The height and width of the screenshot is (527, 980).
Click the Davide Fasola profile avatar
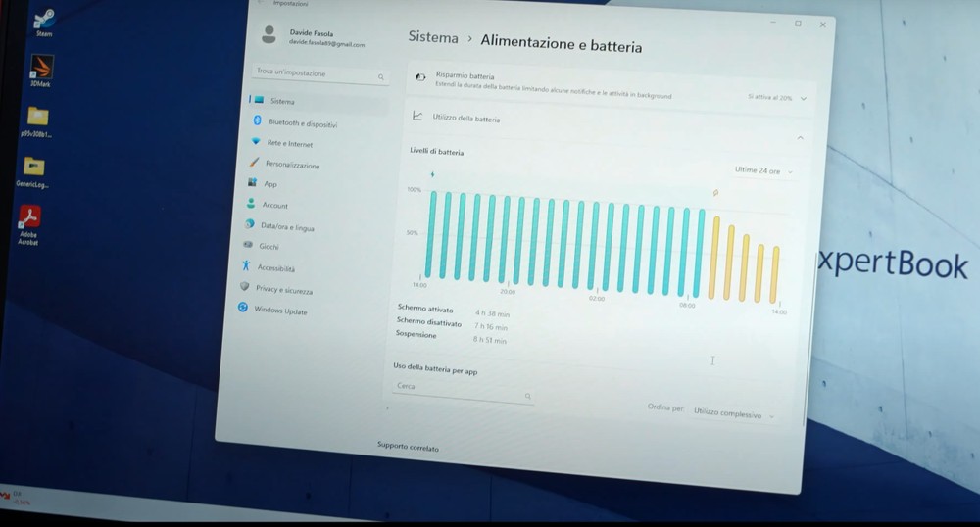tap(269, 35)
